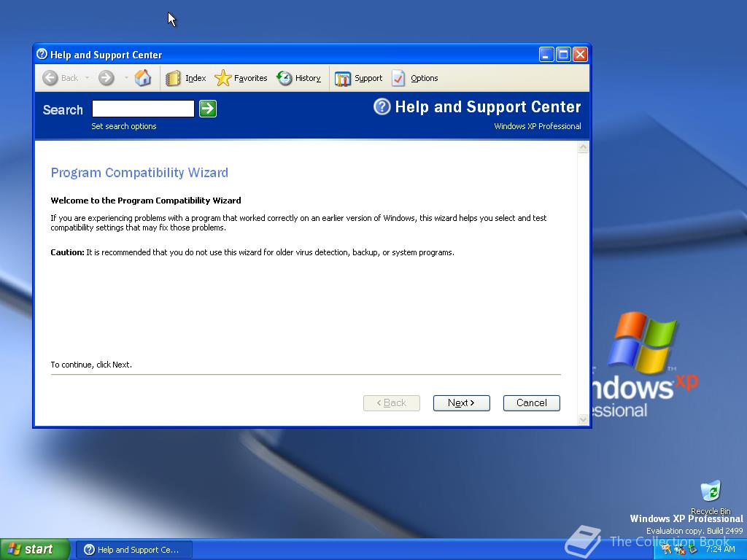Click the leftmost system tray icon
Image resolution: width=747 pixels, height=560 pixels.
(x=666, y=550)
